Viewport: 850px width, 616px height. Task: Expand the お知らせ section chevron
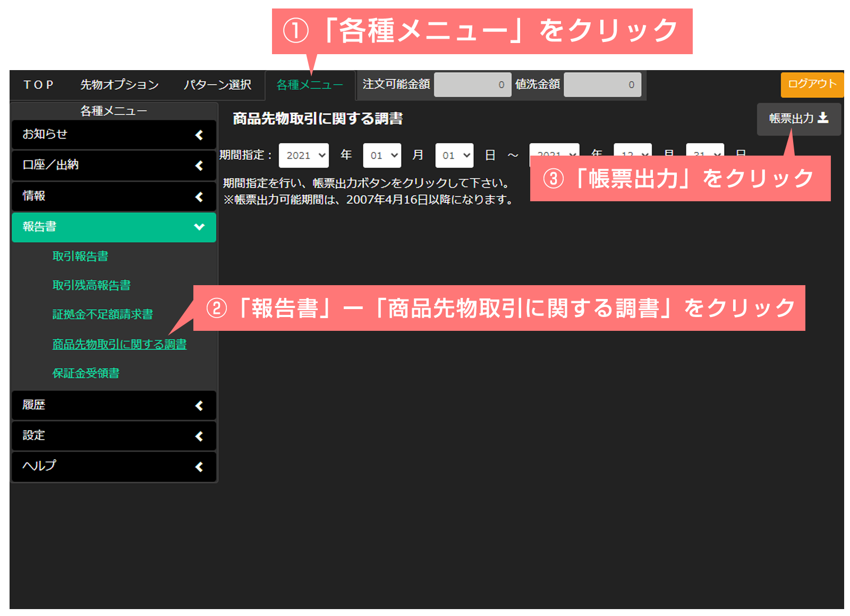pyautogui.click(x=199, y=135)
